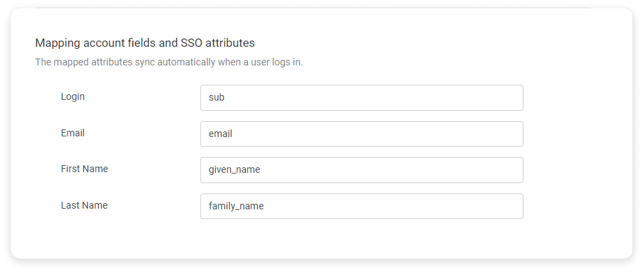Click the horizontal divider above the card
The image size is (644, 272).
313,8
